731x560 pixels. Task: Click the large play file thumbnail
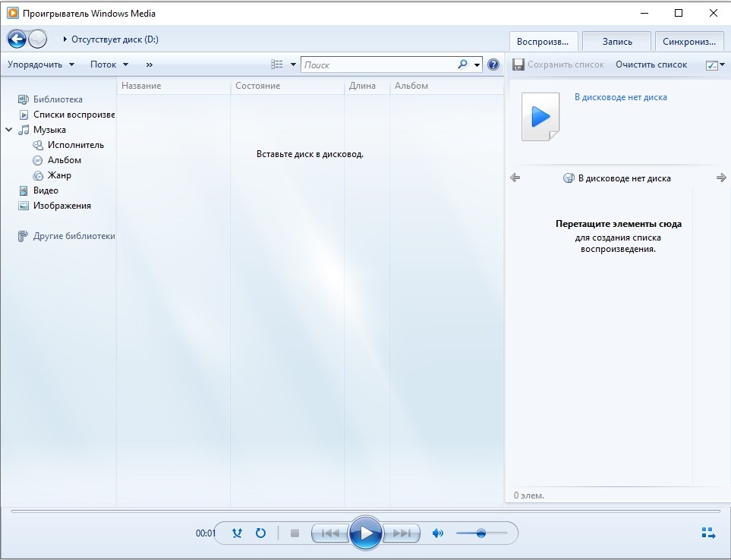[x=540, y=116]
